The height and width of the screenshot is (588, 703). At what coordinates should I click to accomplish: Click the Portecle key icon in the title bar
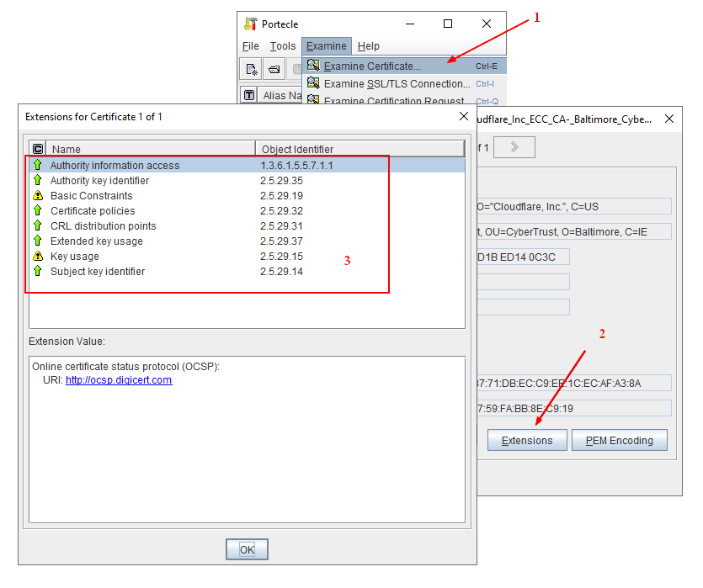pyautogui.click(x=250, y=24)
